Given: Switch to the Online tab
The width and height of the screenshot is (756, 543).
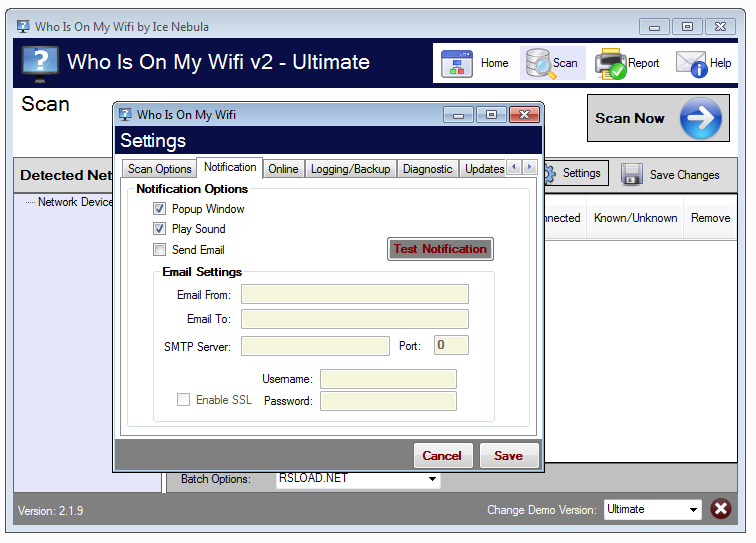Looking at the screenshot, I should tap(284, 169).
